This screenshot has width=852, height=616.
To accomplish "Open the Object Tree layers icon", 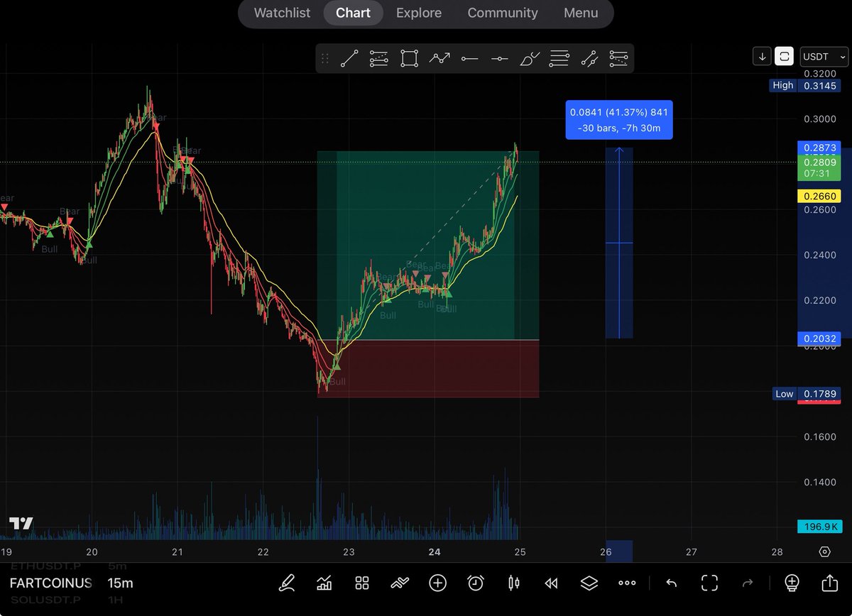I will (x=589, y=583).
